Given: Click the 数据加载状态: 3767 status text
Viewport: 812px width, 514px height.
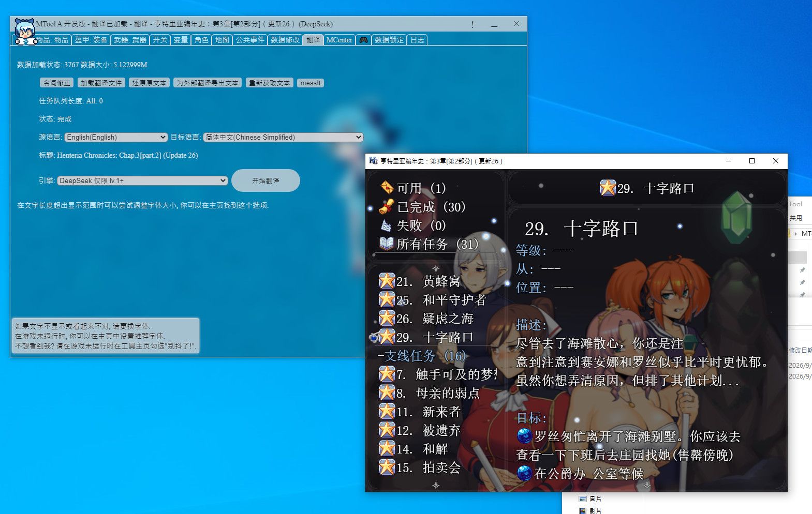Looking at the screenshot, I should [82, 65].
